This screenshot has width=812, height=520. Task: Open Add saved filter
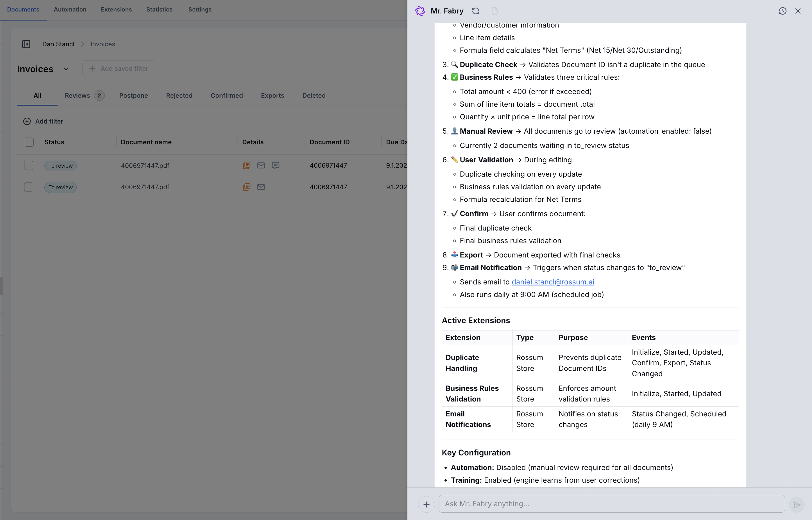pyautogui.click(x=119, y=69)
